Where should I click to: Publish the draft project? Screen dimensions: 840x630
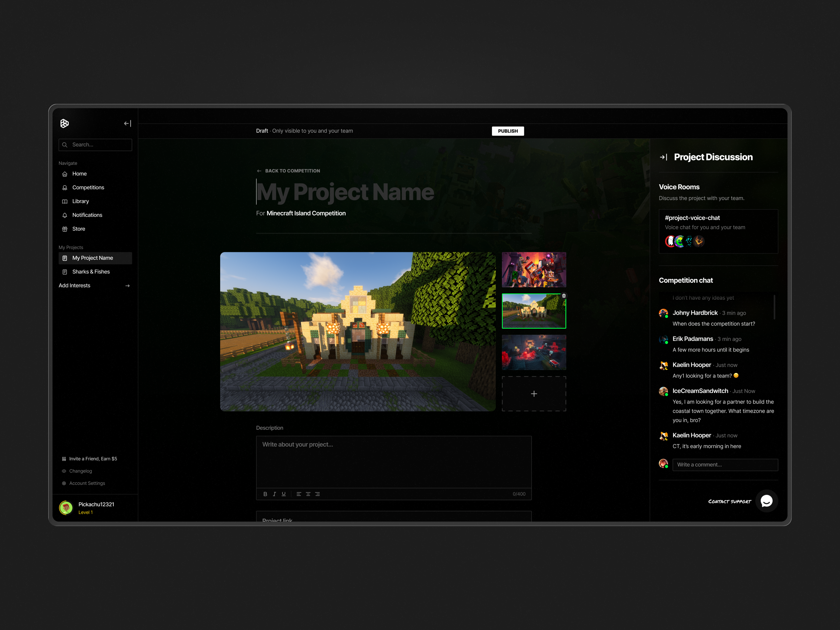(x=508, y=131)
